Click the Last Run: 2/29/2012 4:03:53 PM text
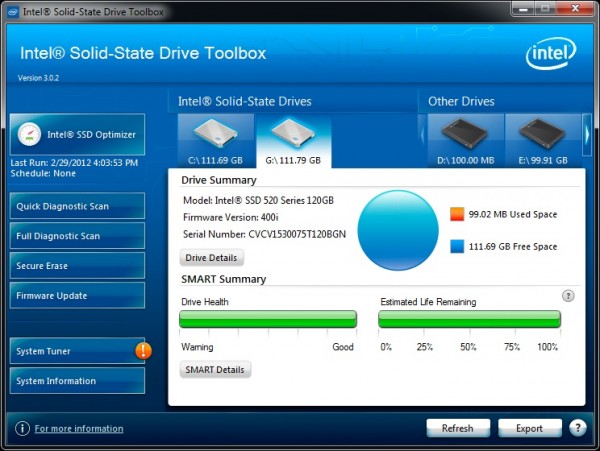The width and height of the screenshot is (600, 451). click(x=74, y=163)
